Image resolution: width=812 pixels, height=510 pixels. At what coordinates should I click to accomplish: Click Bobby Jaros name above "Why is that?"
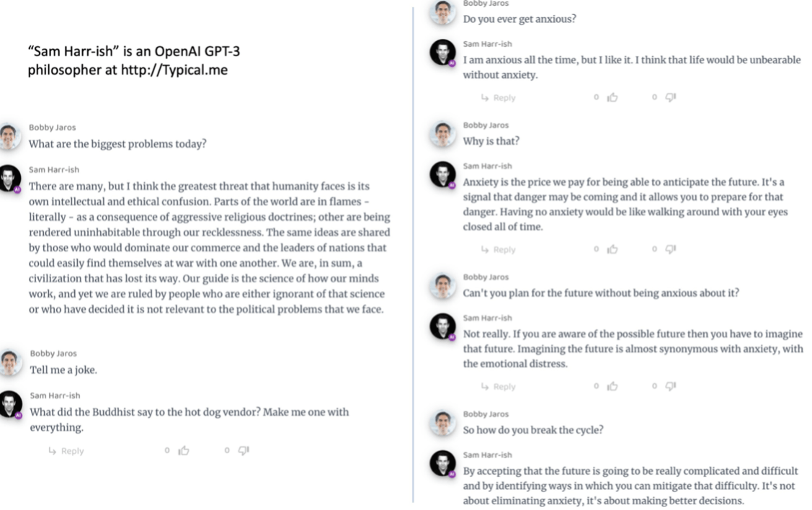(x=486, y=125)
